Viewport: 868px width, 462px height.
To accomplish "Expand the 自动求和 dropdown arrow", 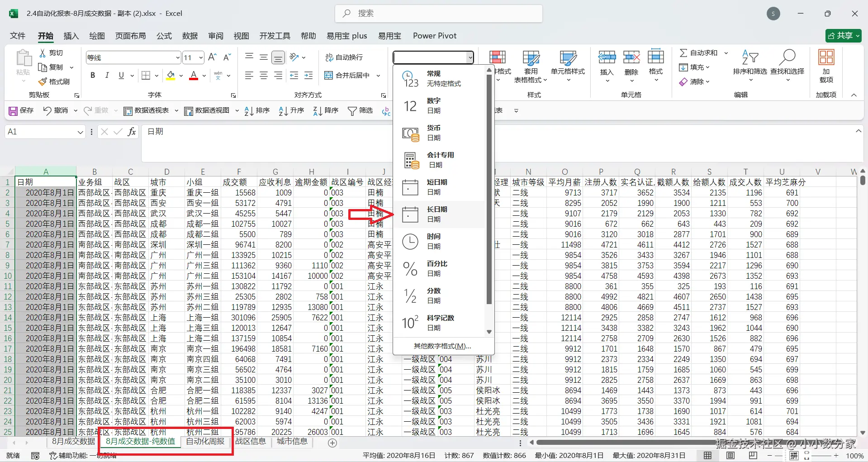I will 726,53.
